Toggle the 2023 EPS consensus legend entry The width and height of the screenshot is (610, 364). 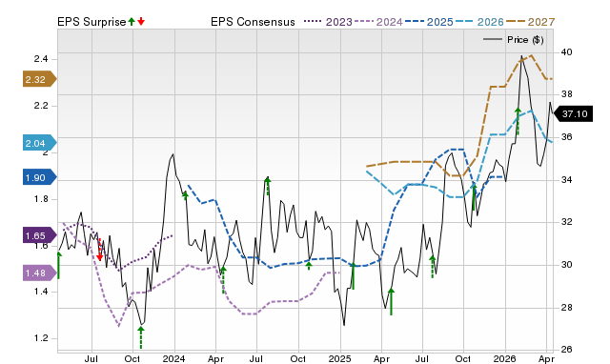pos(328,22)
